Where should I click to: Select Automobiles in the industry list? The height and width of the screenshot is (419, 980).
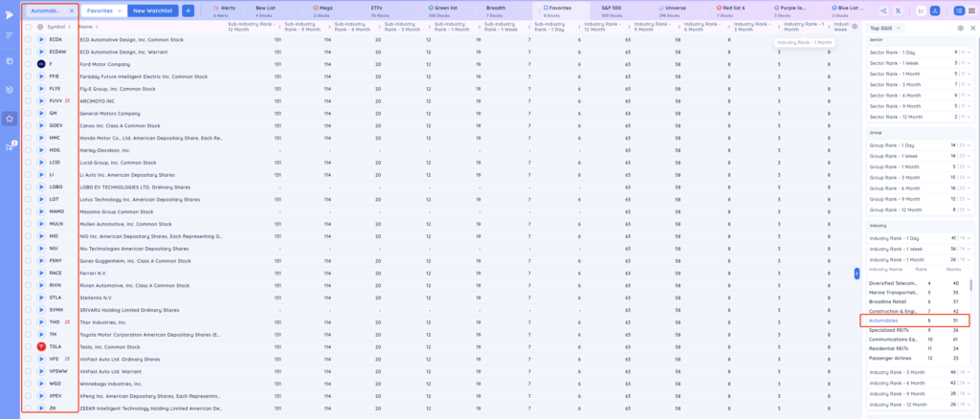click(x=883, y=321)
